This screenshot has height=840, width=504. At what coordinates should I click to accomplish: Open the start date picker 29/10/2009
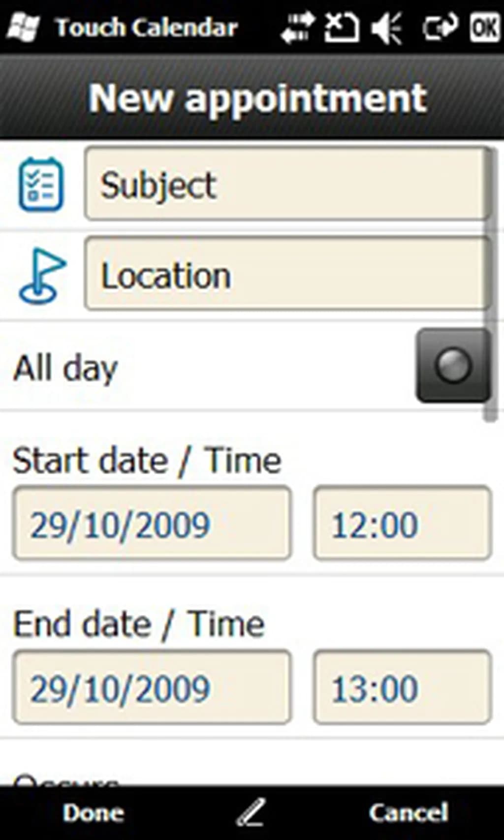click(x=152, y=524)
